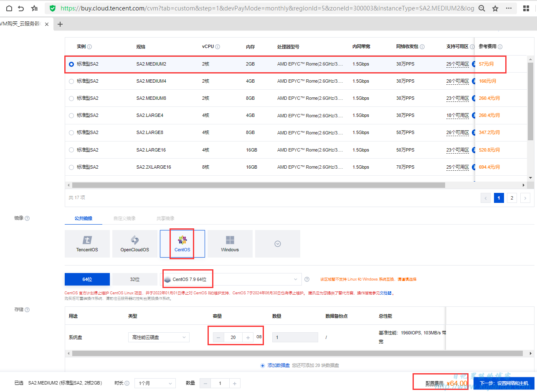Go to page 1 of instance list
Screen dimensions: 537x392
[x=499, y=198]
